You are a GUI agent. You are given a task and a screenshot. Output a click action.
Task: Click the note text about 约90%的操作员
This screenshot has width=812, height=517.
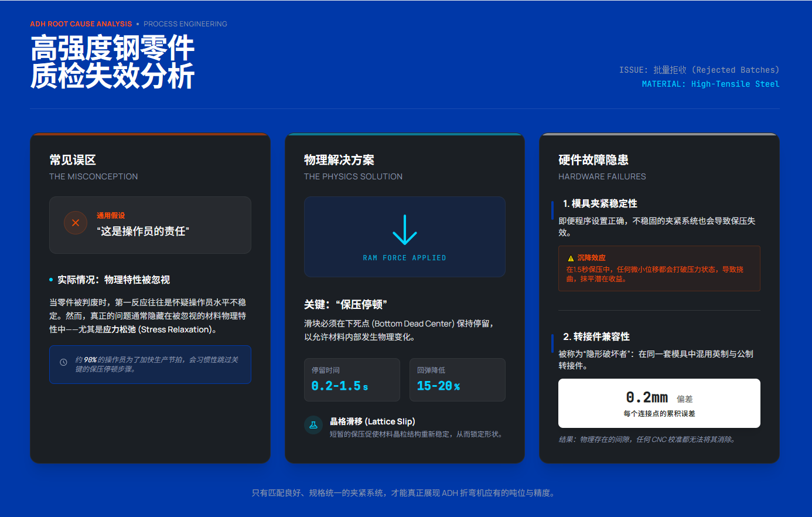[157, 364]
